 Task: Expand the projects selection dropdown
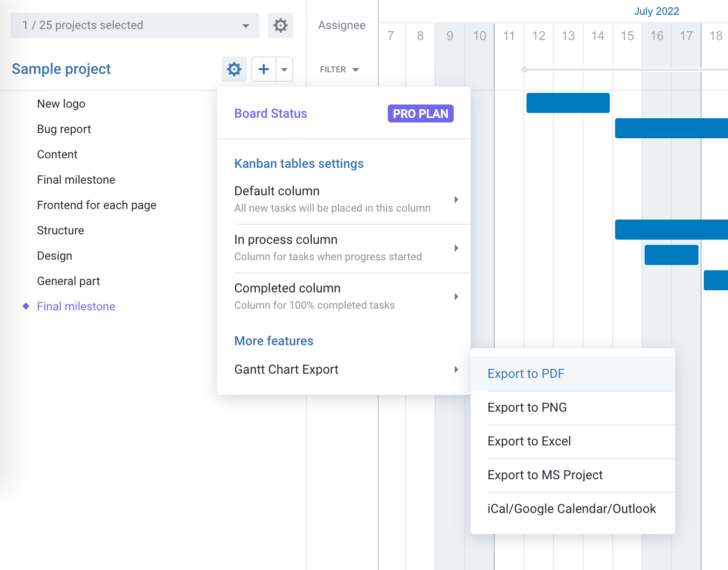(245, 25)
